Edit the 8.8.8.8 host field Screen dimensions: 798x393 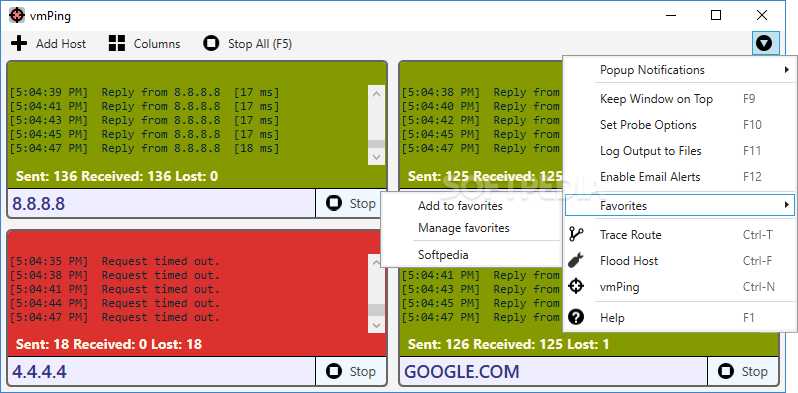tap(161, 204)
